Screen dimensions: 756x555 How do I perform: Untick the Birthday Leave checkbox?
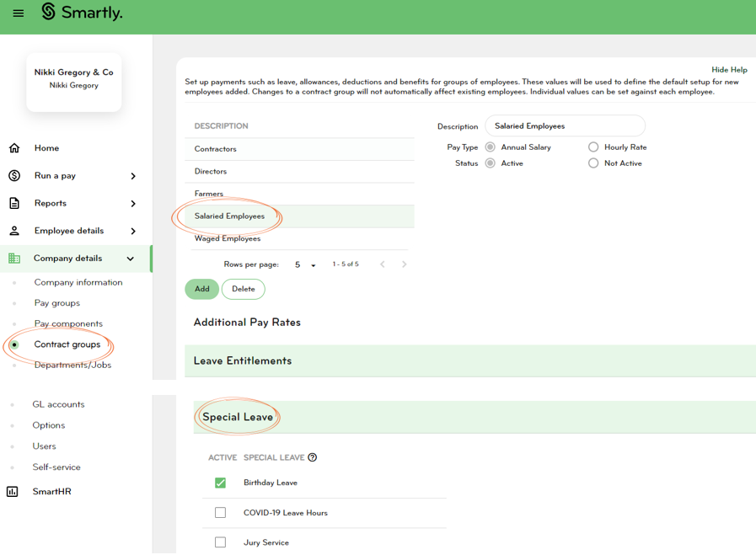(220, 483)
